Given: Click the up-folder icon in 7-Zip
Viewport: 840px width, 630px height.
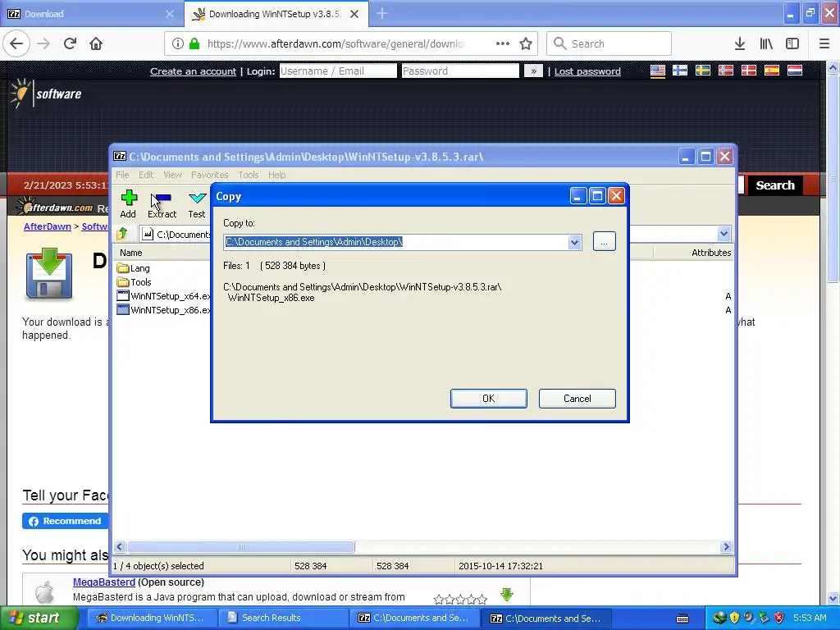Looking at the screenshot, I should (122, 234).
